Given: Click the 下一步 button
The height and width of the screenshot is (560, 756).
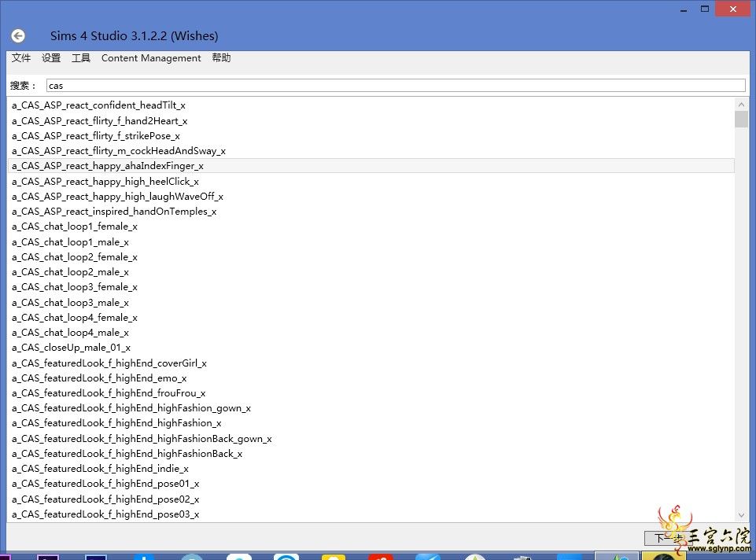Looking at the screenshot, I should [x=669, y=537].
